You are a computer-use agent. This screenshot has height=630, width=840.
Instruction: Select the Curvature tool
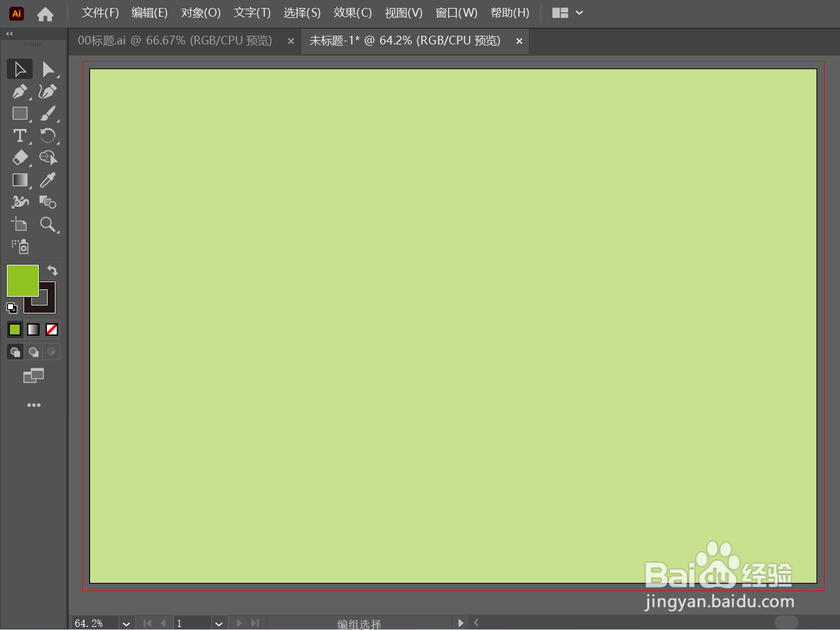pyautogui.click(x=48, y=91)
